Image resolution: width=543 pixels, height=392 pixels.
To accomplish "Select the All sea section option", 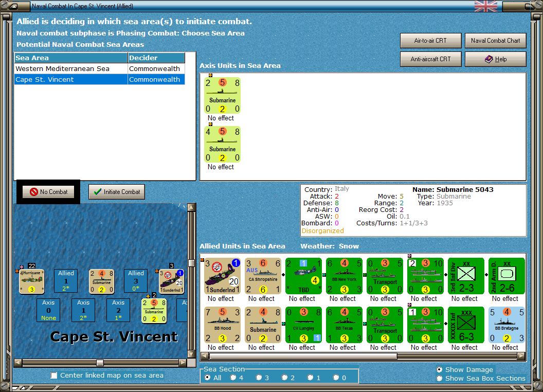I will coord(207,378).
